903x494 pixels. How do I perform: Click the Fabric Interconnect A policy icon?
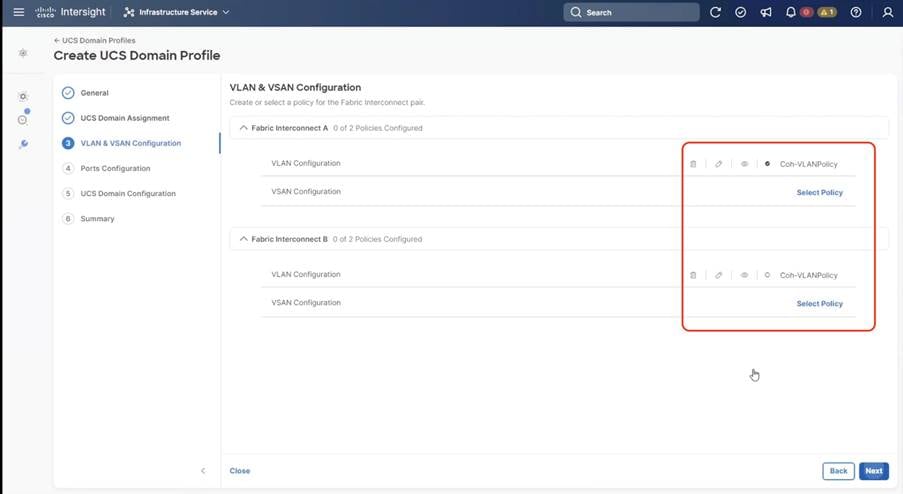[767, 164]
